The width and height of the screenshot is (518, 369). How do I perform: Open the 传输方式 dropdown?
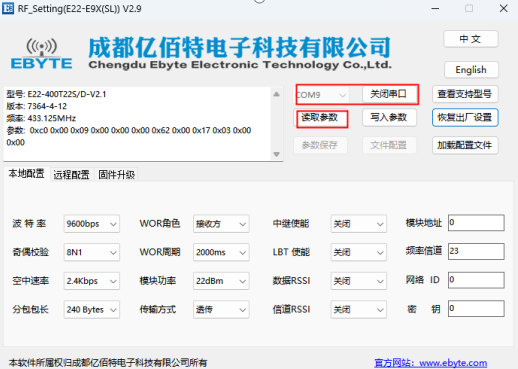click(x=221, y=310)
